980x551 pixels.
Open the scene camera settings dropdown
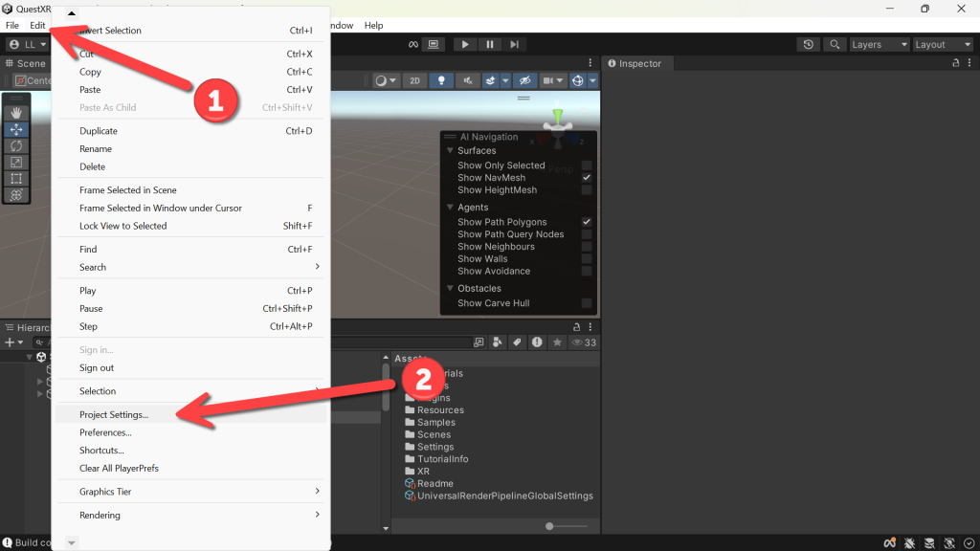point(553,80)
